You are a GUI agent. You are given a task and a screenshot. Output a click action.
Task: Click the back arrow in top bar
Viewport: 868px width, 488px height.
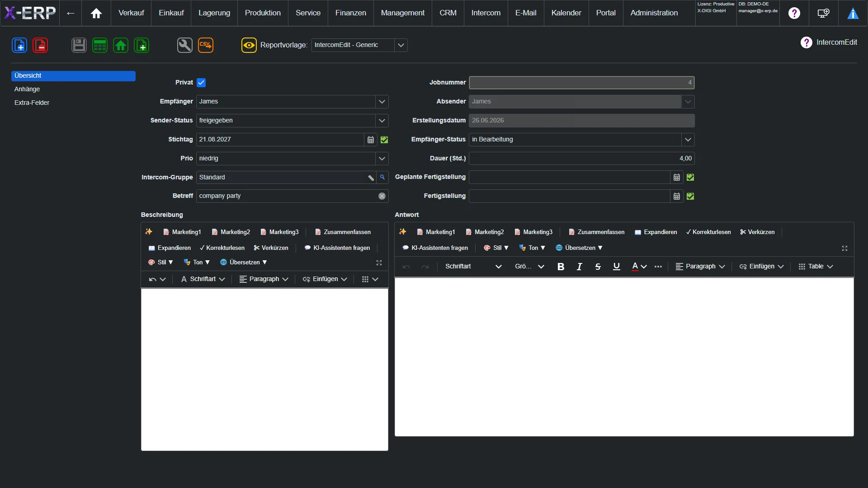71,13
